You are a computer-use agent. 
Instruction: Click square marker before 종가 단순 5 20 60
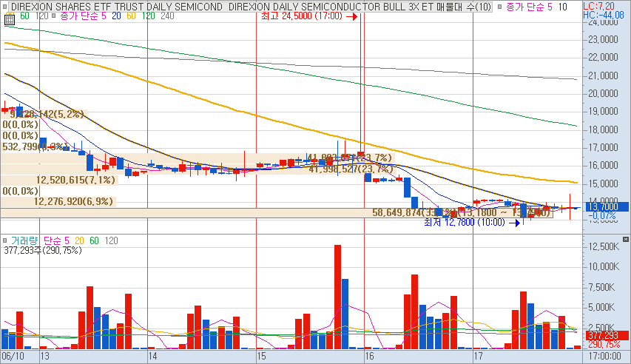point(54,16)
